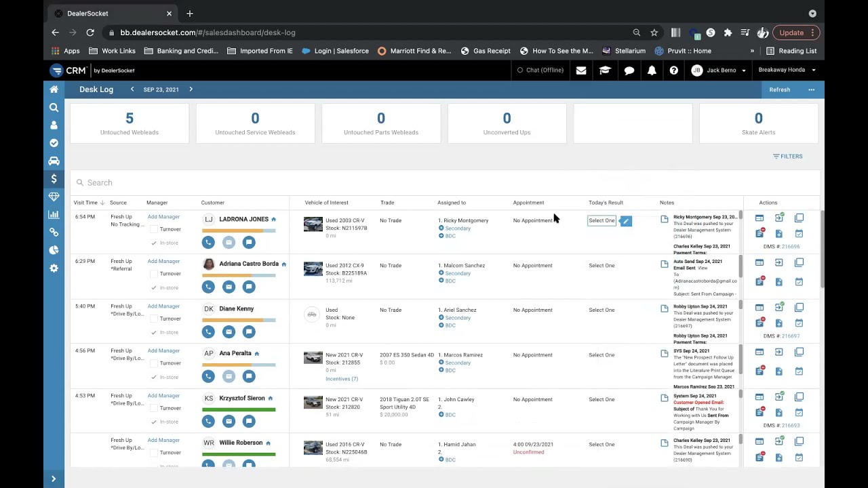
Task: Open the car inventory icon in the left sidebar
Action: click(54, 161)
